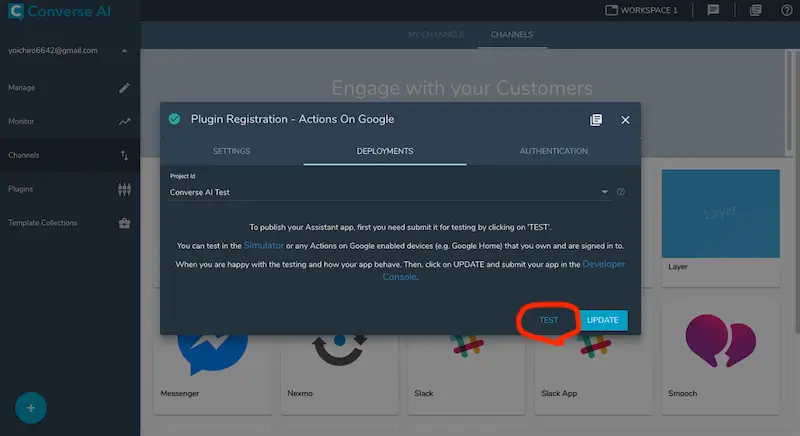Click the Project Id help icon
The height and width of the screenshot is (436, 800).
click(620, 192)
